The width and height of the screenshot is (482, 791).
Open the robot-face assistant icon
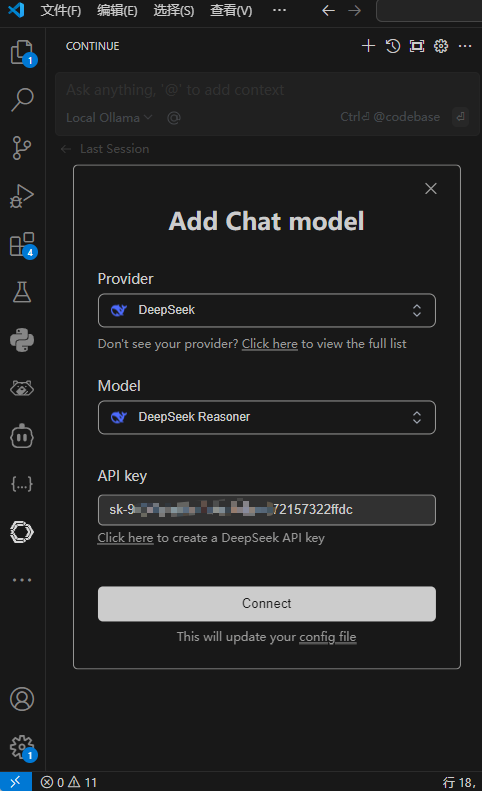(22, 436)
